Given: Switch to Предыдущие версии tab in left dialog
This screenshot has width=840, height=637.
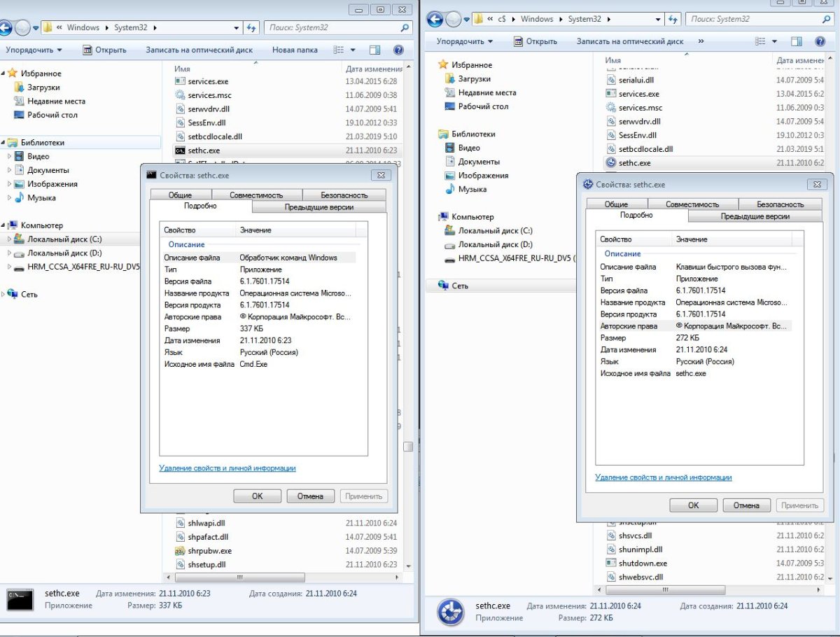Looking at the screenshot, I should pyautogui.click(x=318, y=207).
